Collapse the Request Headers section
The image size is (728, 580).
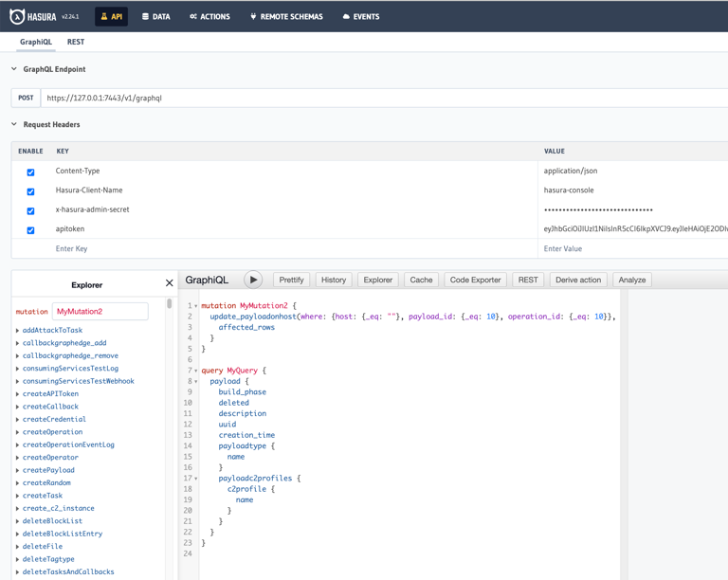click(14, 124)
